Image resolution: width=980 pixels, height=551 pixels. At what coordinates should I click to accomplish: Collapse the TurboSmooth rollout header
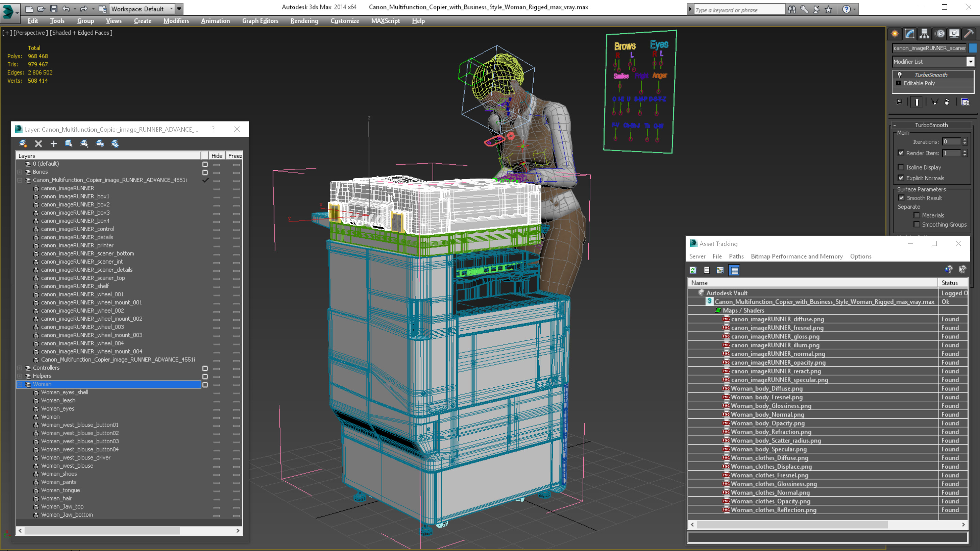click(x=931, y=125)
